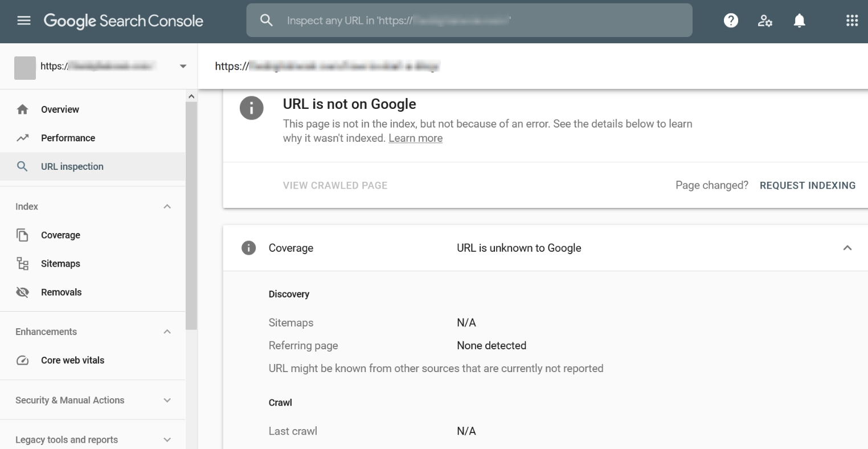
Task: Click the 'None detected' referring page value
Action: (492, 345)
